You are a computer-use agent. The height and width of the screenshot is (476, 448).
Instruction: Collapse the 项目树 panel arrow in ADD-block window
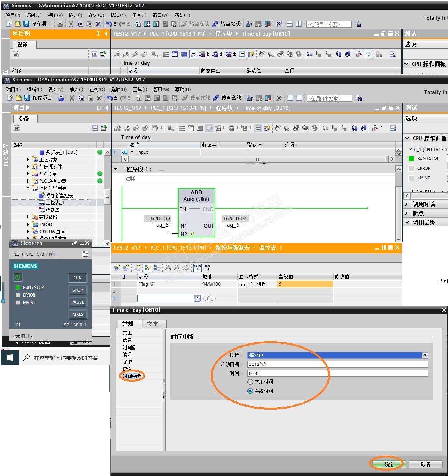(106, 108)
